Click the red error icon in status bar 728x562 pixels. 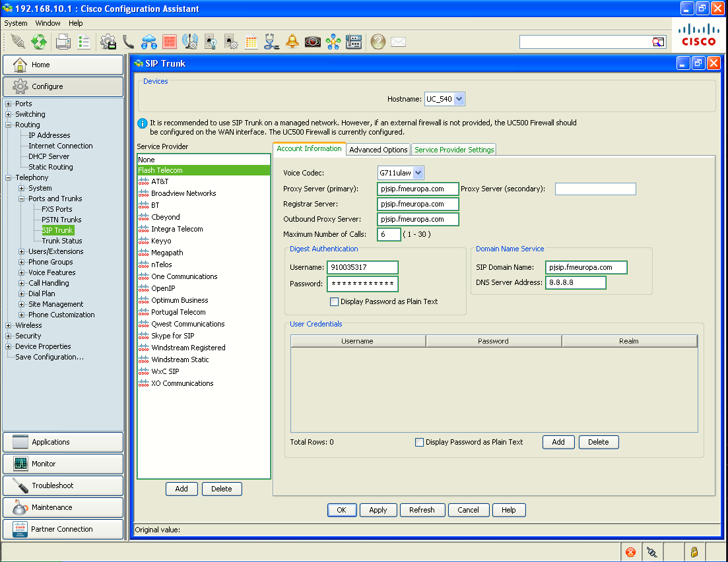pos(630,552)
